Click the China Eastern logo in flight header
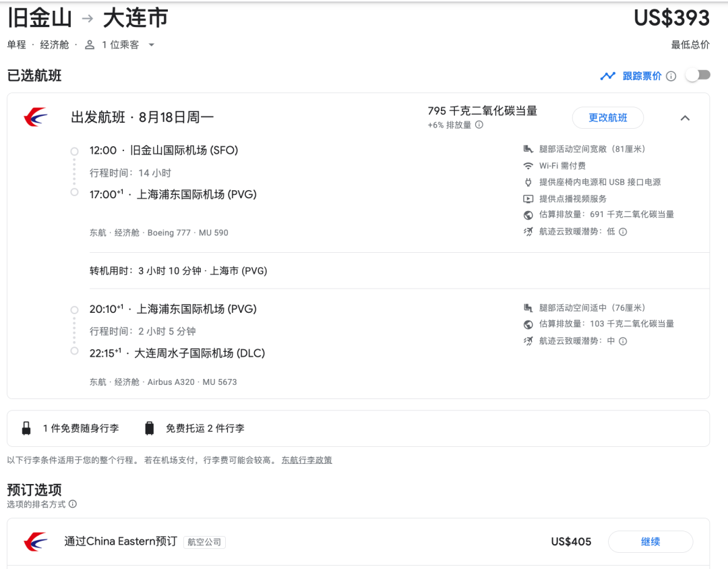The image size is (728, 569). [36, 117]
